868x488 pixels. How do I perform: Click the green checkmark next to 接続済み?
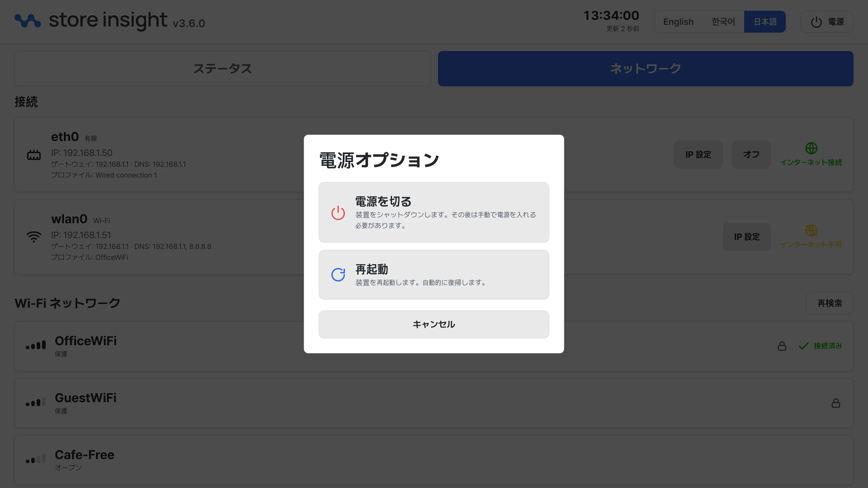(x=804, y=346)
